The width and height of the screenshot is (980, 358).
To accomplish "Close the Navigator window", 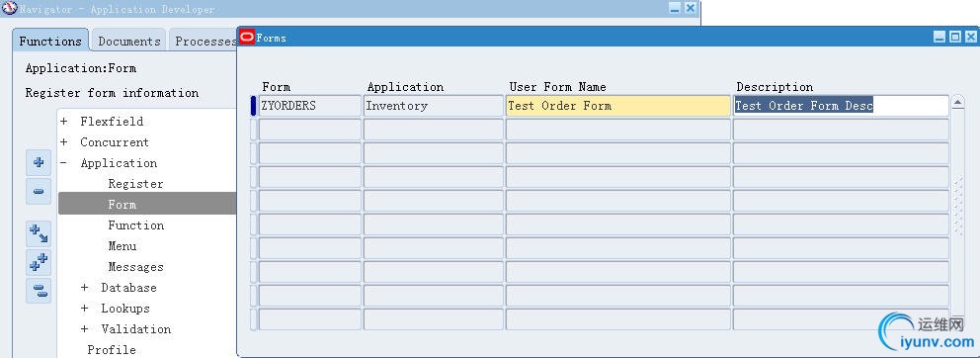I will (690, 8).
